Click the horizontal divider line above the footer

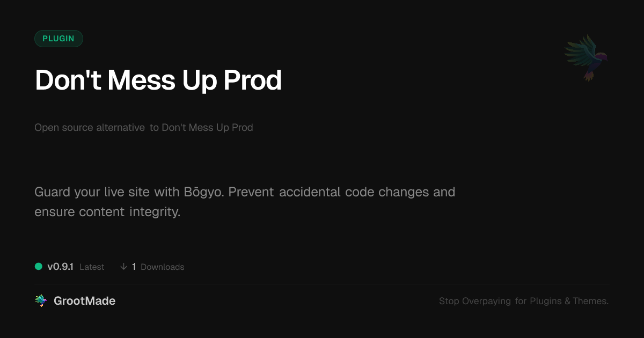(322, 284)
